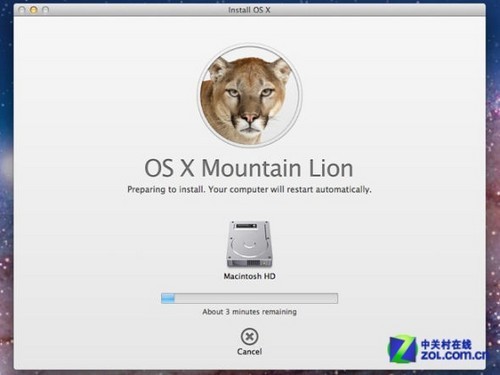Click the galaxy wallpaper left of window
This screenshot has width=500, height=375.
(6, 200)
